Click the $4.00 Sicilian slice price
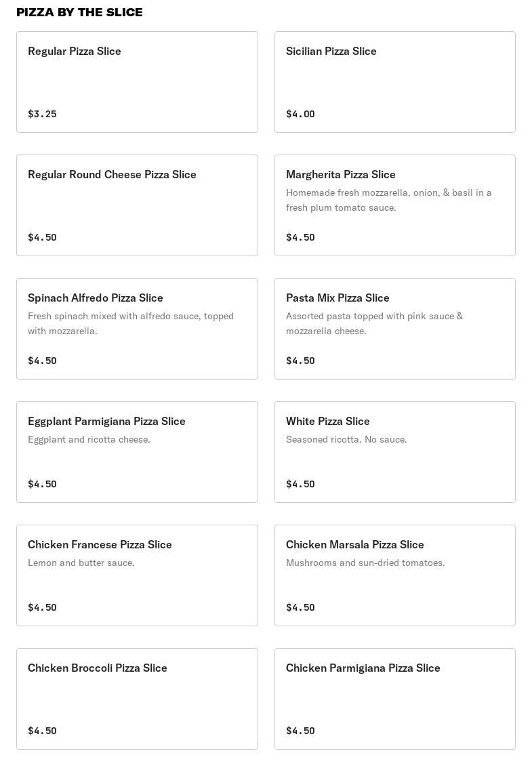Image resolution: width=532 pixels, height=770 pixels. point(300,114)
